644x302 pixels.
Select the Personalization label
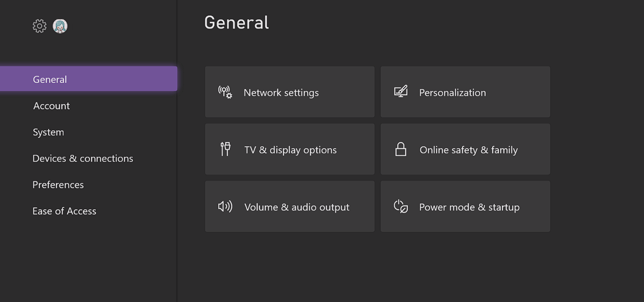[452, 93]
